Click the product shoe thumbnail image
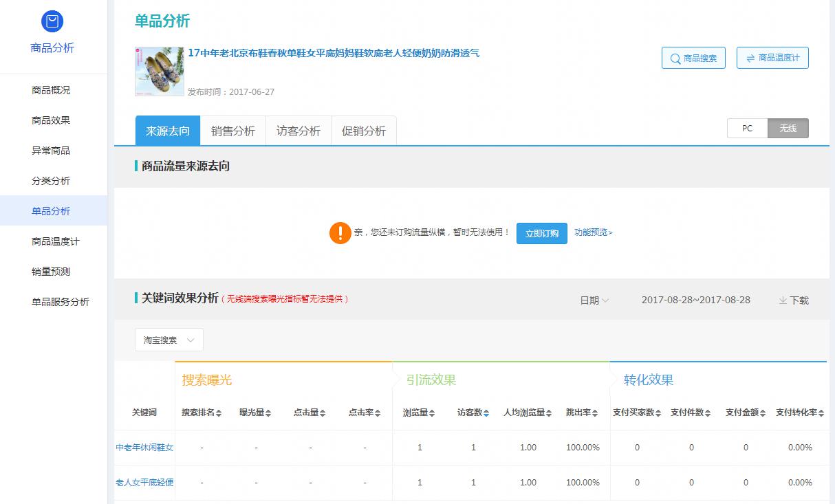Viewport: 835px width, 504px height. 160,72
